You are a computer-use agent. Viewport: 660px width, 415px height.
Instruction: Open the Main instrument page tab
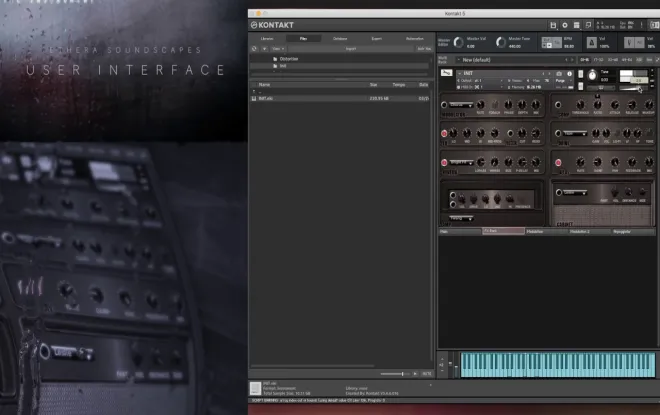[460, 231]
